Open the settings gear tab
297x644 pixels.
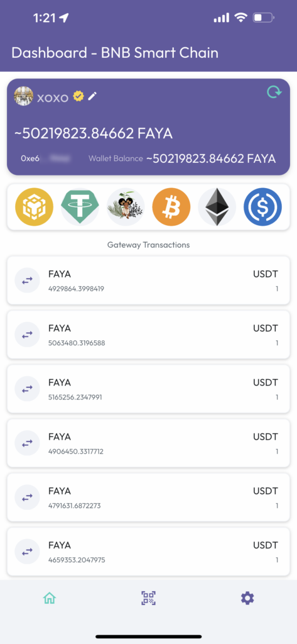click(x=247, y=598)
